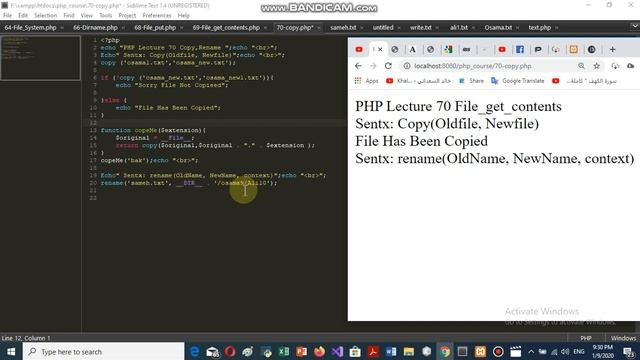The image size is (640, 360).
Task: Open XAMPP control panel from taskbar
Action: click(x=480, y=351)
